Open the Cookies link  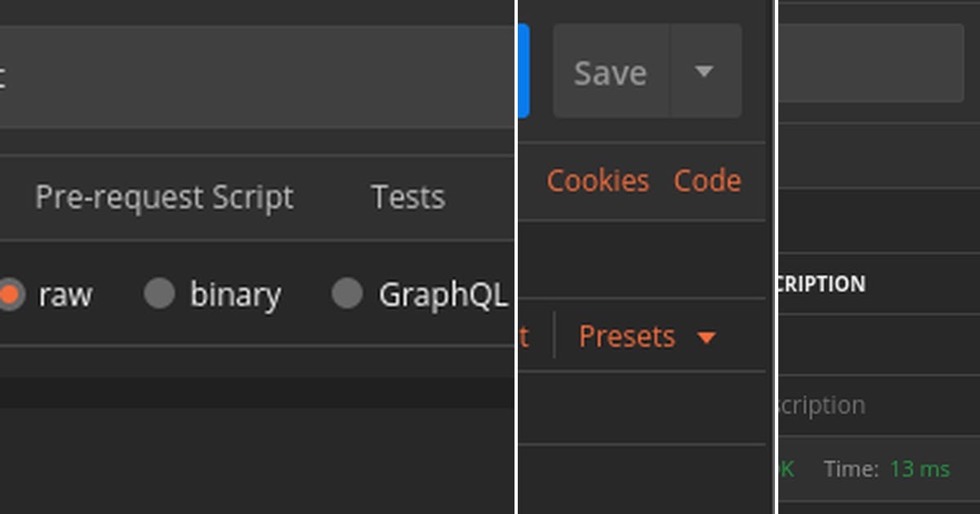[598, 180]
